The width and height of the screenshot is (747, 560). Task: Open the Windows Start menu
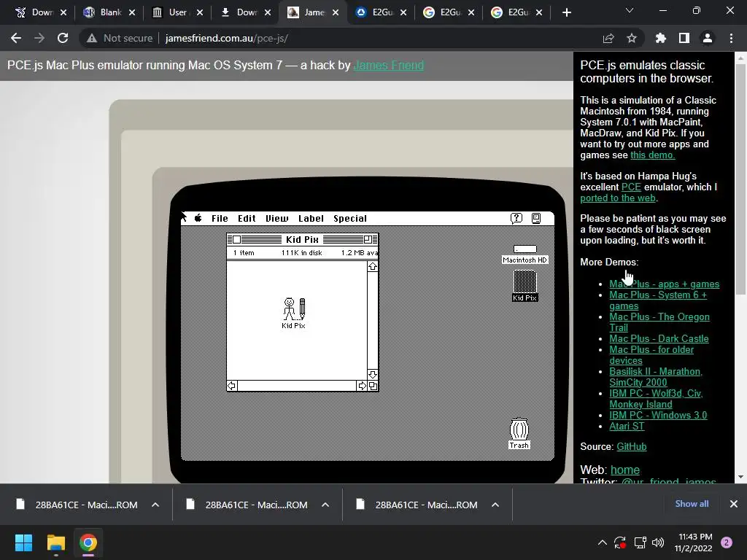tap(23, 542)
